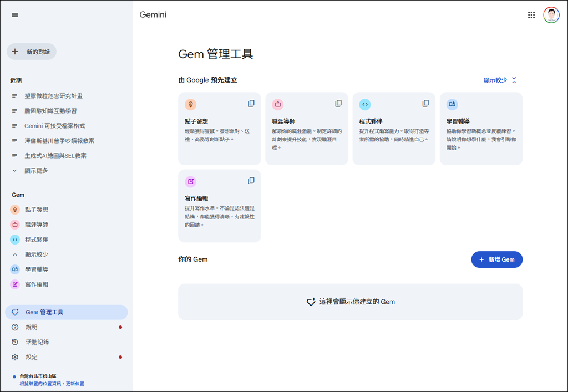Click the sidebar 點子發想 label
568x392 pixels.
click(x=37, y=210)
